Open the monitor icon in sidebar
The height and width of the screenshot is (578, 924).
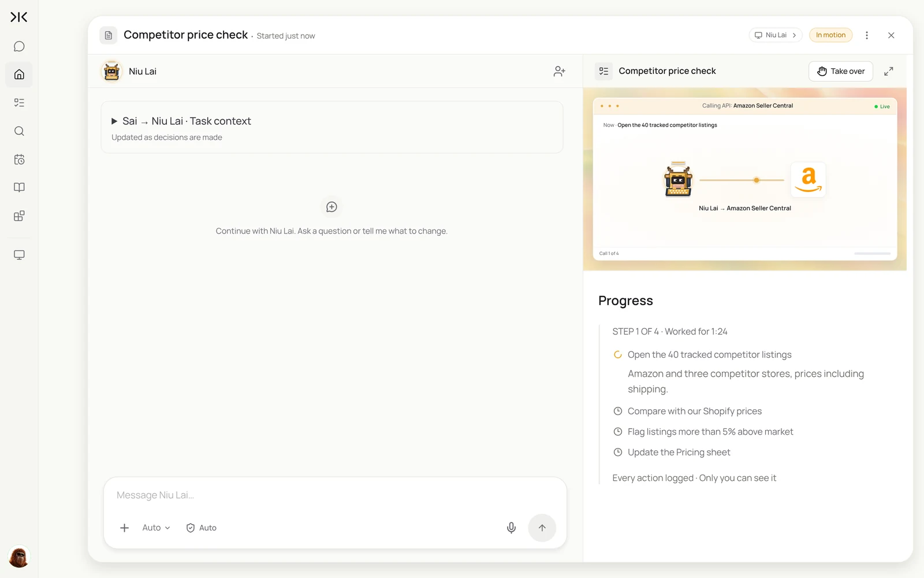point(19,255)
